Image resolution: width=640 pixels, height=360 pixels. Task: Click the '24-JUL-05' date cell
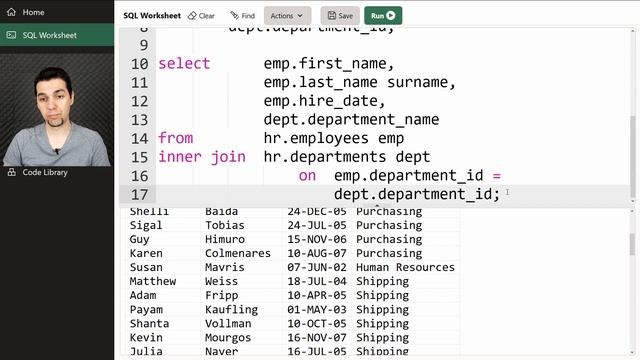click(317, 225)
